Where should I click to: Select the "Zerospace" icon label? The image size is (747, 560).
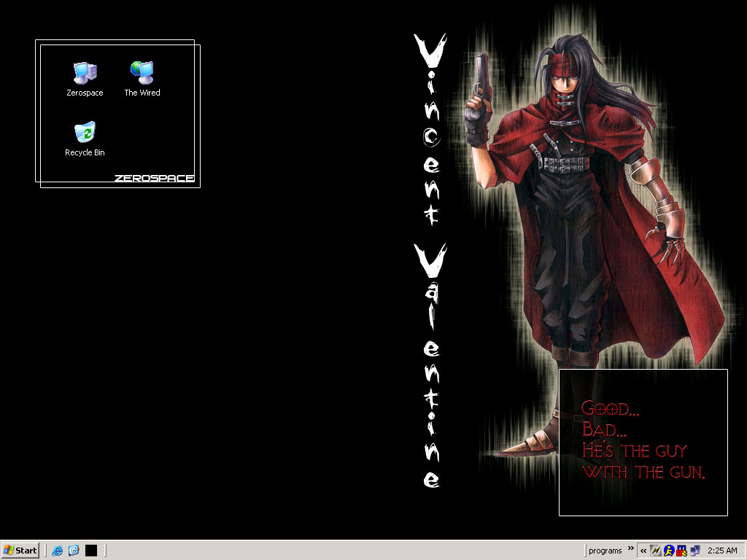(85, 93)
